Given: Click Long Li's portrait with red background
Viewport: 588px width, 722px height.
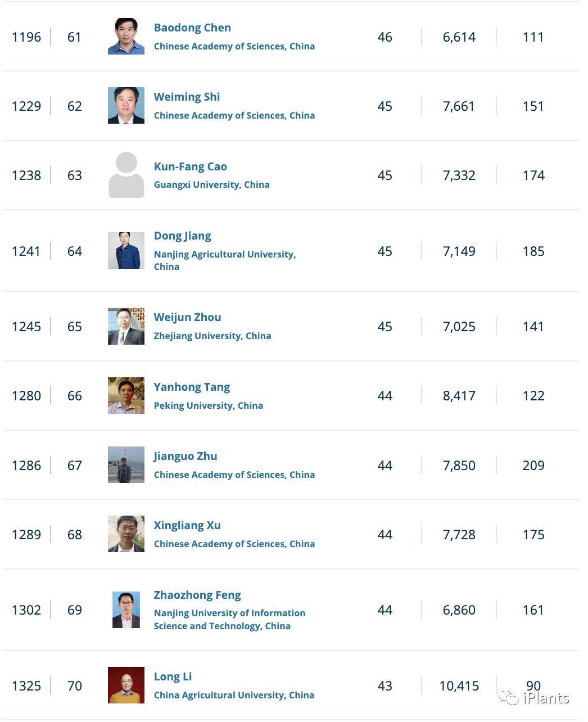Looking at the screenshot, I should [126, 685].
